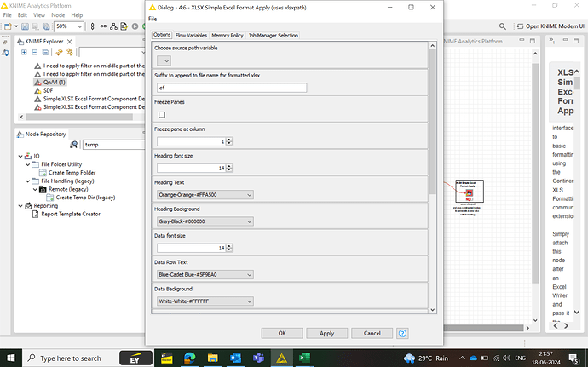The width and height of the screenshot is (588, 367).
Task: Click the New workflow toolbar icon
Action: coord(8,26)
